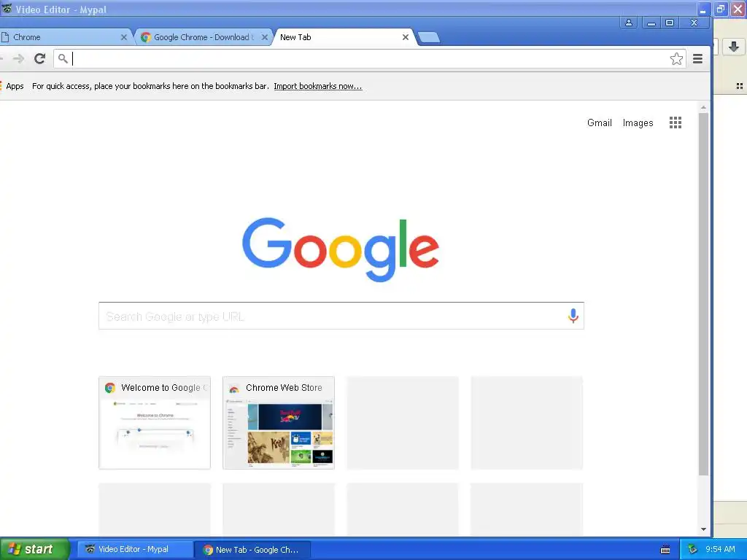The image size is (747, 560).
Task: Close the New Tab tab
Action: pyautogui.click(x=406, y=37)
